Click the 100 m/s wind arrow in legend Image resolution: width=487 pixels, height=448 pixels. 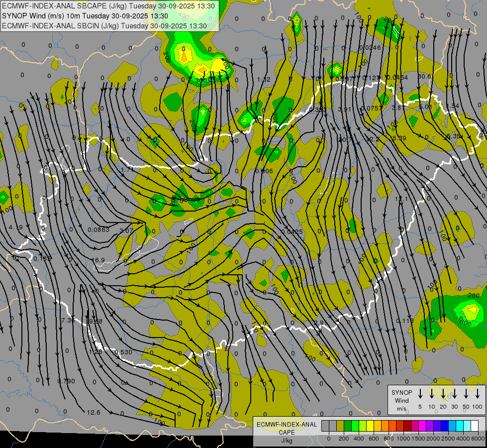[478, 393]
